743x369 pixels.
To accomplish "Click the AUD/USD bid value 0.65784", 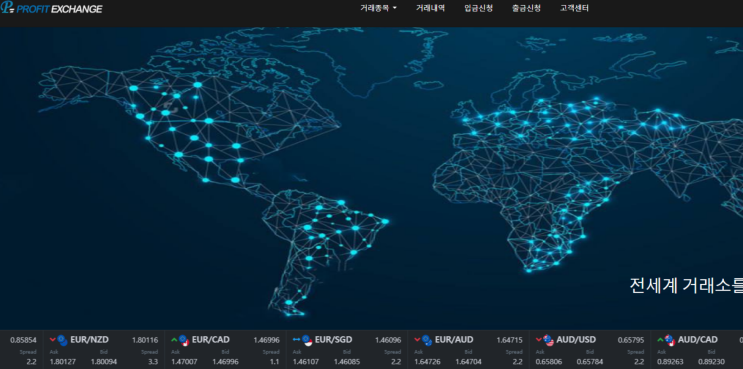I will click(x=589, y=362).
